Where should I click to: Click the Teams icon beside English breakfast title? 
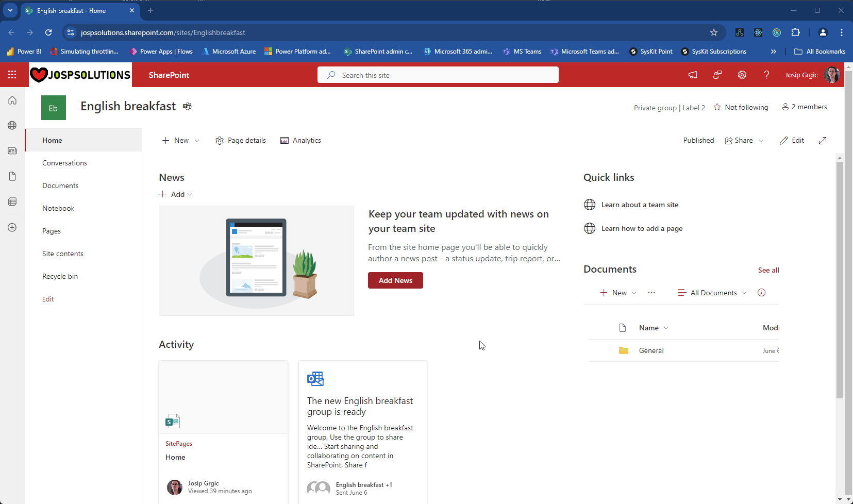coord(188,106)
